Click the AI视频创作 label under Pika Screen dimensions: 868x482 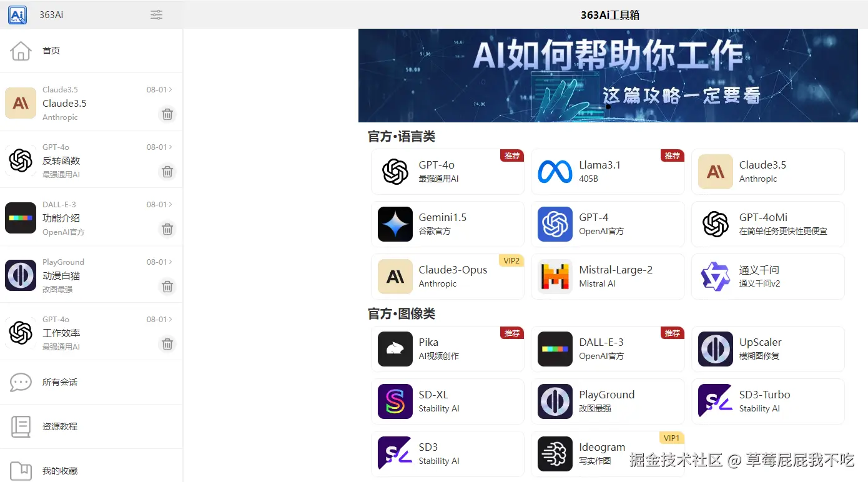click(439, 356)
